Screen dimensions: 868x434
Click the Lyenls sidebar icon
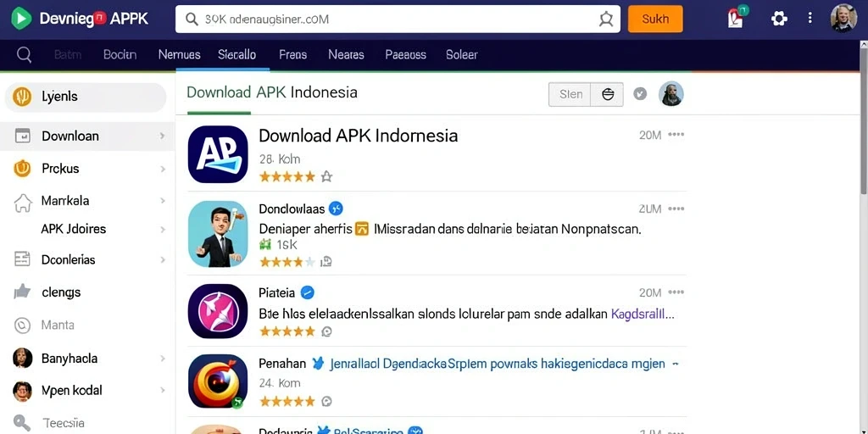pyautogui.click(x=22, y=97)
